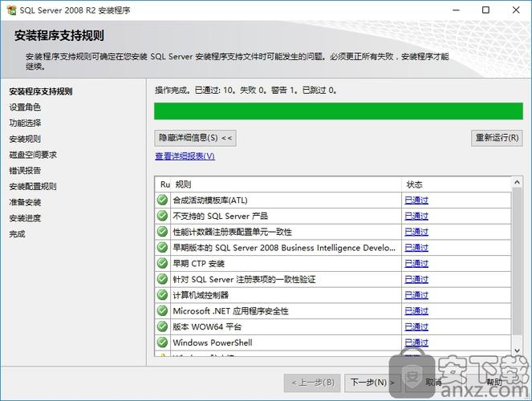This screenshot has width=532, height=401.
Task: Click check icon beside 版本 WOW64 平台
Action: (x=163, y=326)
